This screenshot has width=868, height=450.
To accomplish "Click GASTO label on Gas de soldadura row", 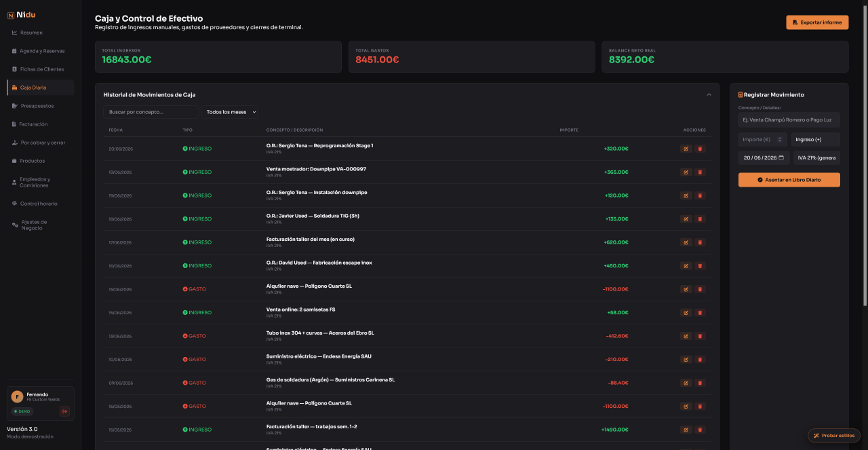I will (195, 383).
